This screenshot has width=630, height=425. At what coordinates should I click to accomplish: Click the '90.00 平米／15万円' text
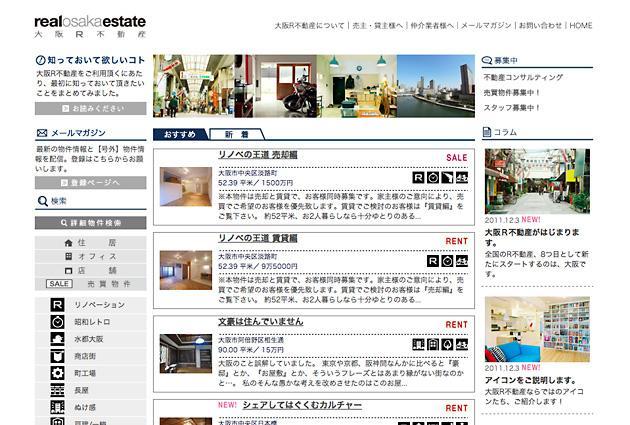pos(251,350)
